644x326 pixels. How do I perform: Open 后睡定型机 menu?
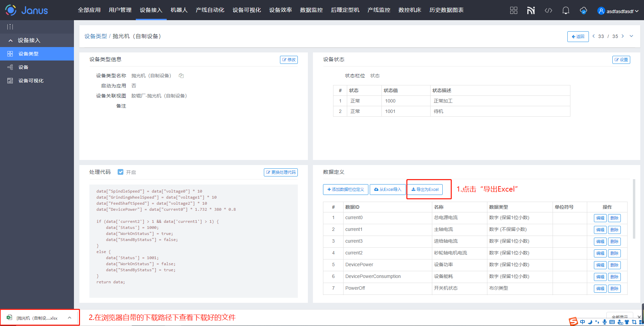[345, 10]
